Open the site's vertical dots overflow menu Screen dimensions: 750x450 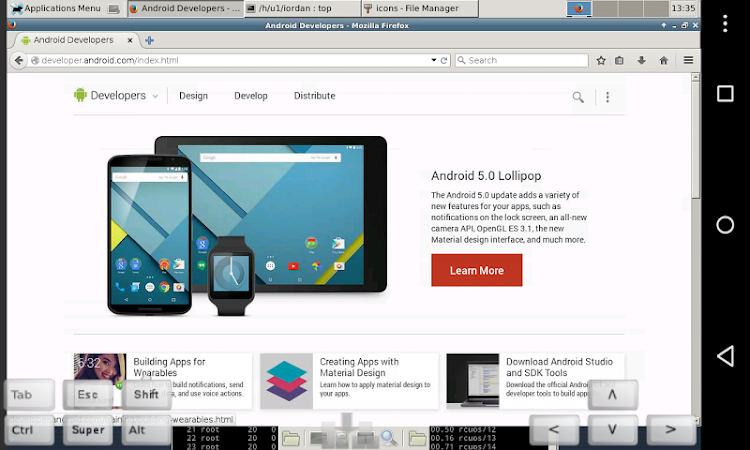tap(607, 97)
